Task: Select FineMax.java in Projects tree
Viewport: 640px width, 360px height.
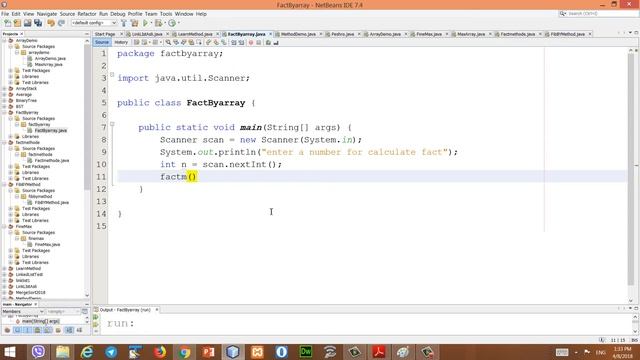Action: [x=47, y=245]
